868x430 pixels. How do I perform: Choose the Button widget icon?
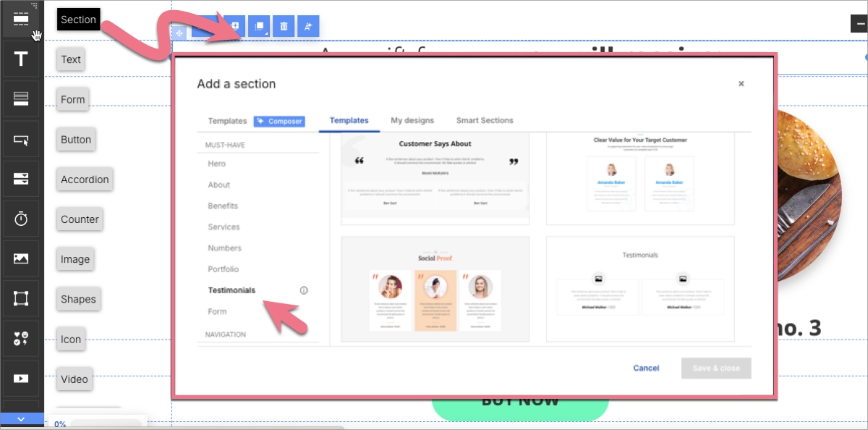pos(21,140)
